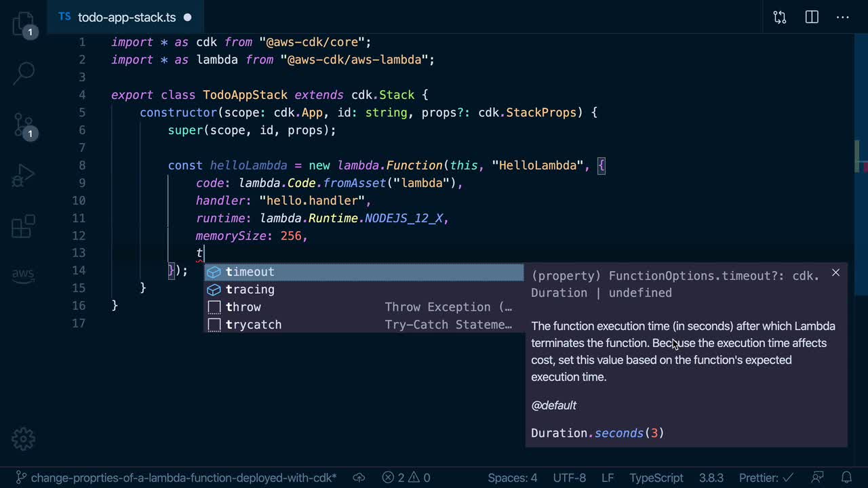Open the AWS toolkit panel
Image resolution: width=868 pixels, height=488 pixels.
click(23, 274)
